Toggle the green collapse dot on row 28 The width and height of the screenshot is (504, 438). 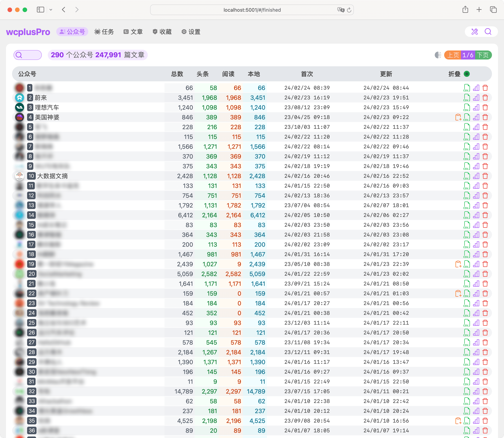tap(467, 352)
